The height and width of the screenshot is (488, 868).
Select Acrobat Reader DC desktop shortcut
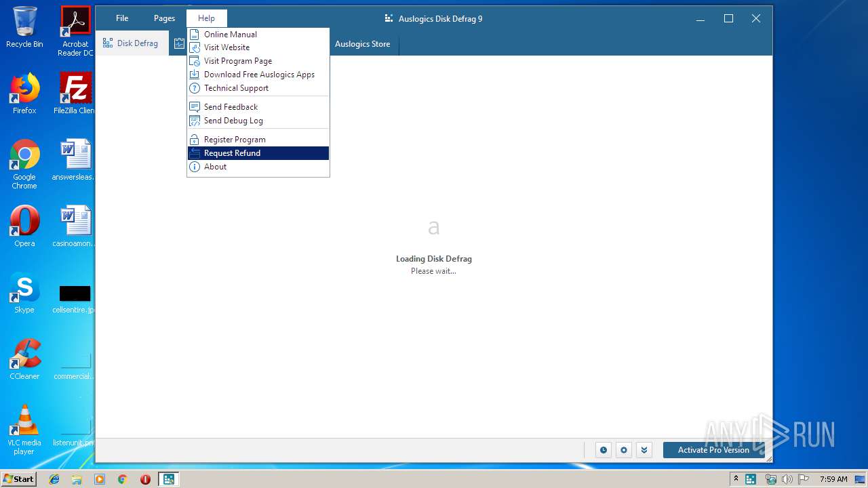[75, 31]
